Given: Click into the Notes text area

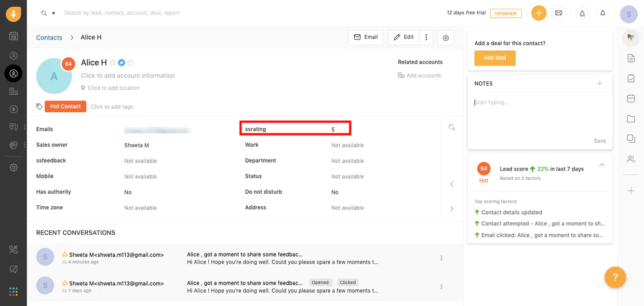Looking at the screenshot, I should tap(540, 117).
